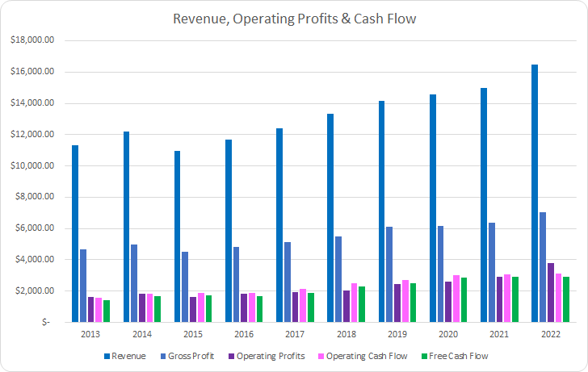The width and height of the screenshot is (588, 372).
Task: Click the $6,000.00 axis value
Action: [x=35, y=228]
